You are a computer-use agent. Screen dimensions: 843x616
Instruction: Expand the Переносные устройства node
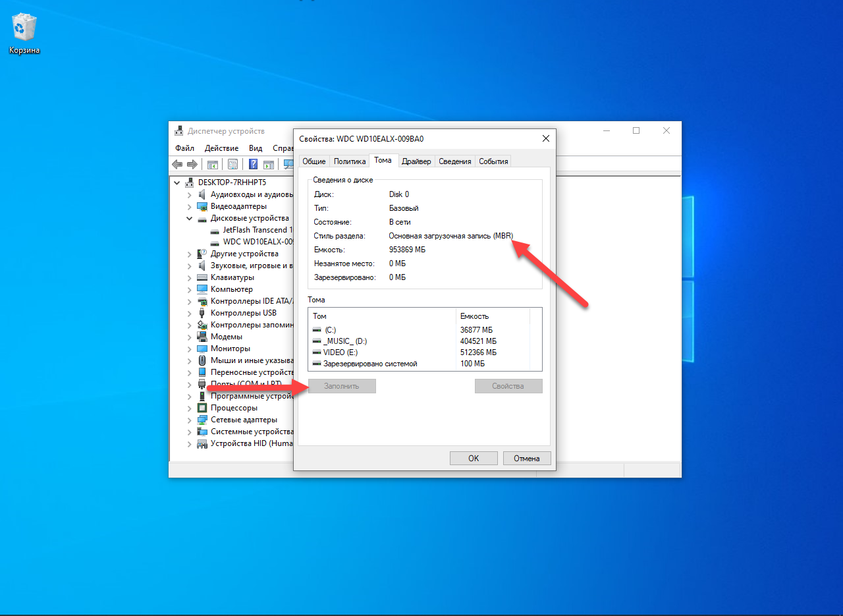190,372
